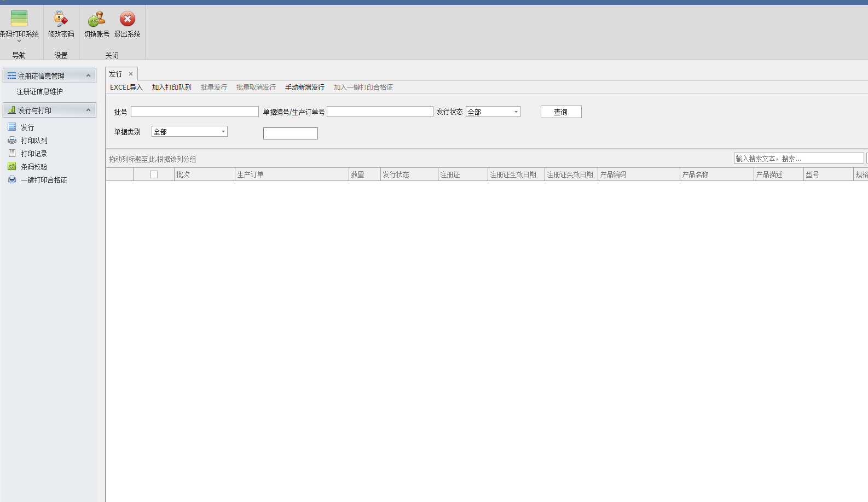868x502 pixels.
Task: Open the 条码打印系统 navigation icon
Action: click(x=19, y=19)
